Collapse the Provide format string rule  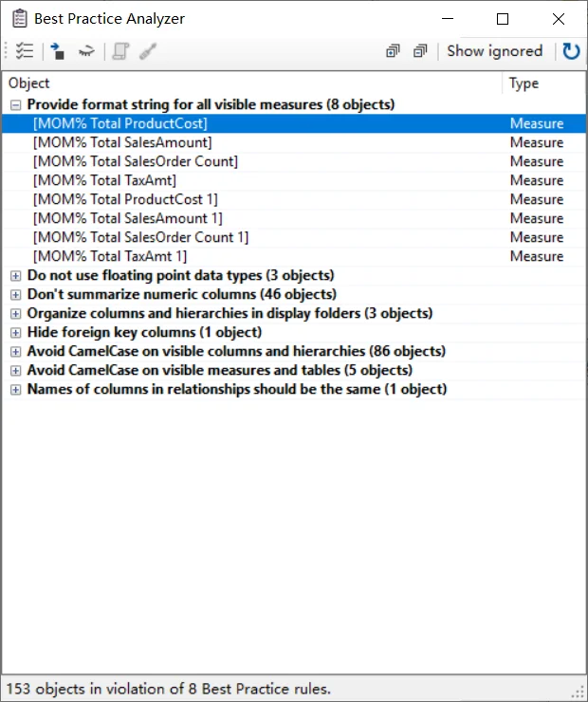pyautogui.click(x=16, y=105)
